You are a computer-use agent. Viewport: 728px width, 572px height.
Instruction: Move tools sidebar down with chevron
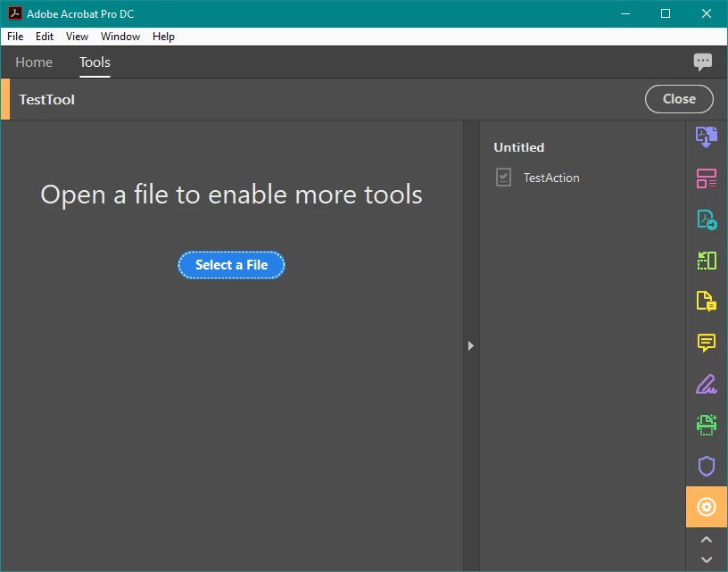pos(707,560)
